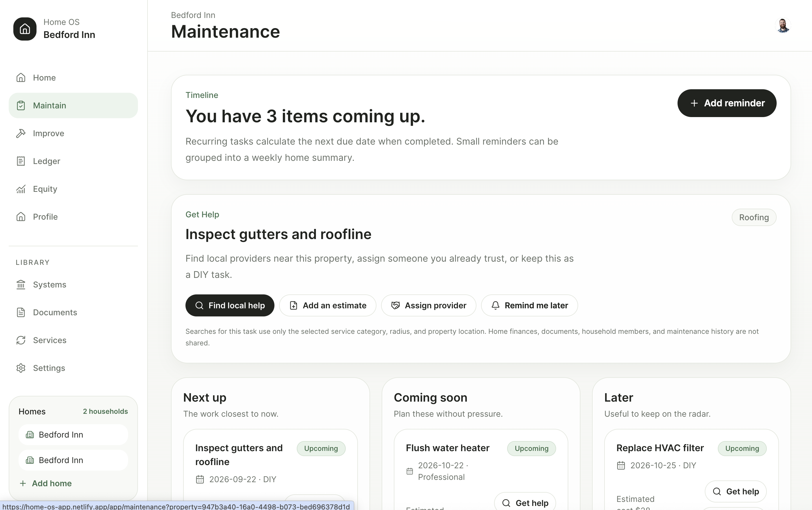Screen dimensions: 812x510
Task: Click the Settings gear icon
Action: point(21,368)
